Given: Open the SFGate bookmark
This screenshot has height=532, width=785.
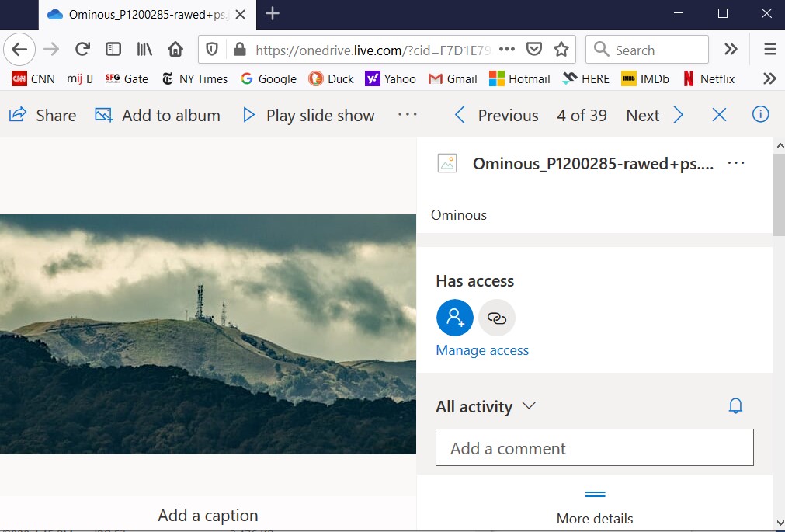Looking at the screenshot, I should tap(127, 78).
